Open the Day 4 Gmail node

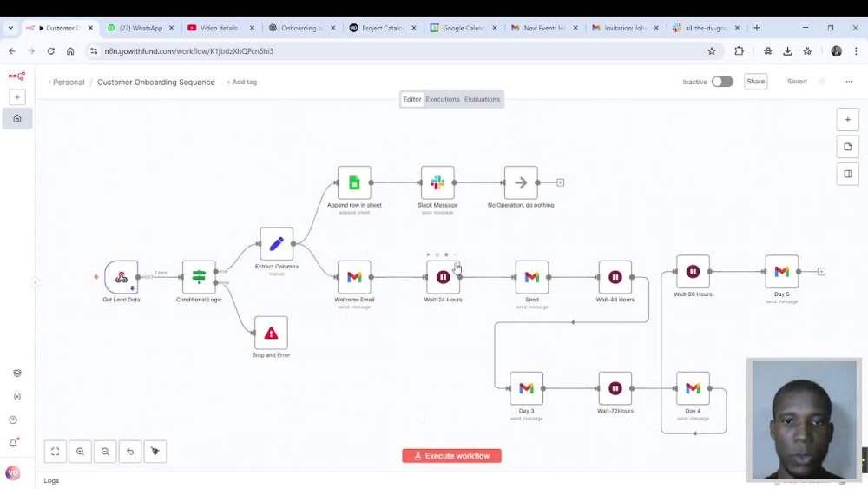[x=693, y=388]
